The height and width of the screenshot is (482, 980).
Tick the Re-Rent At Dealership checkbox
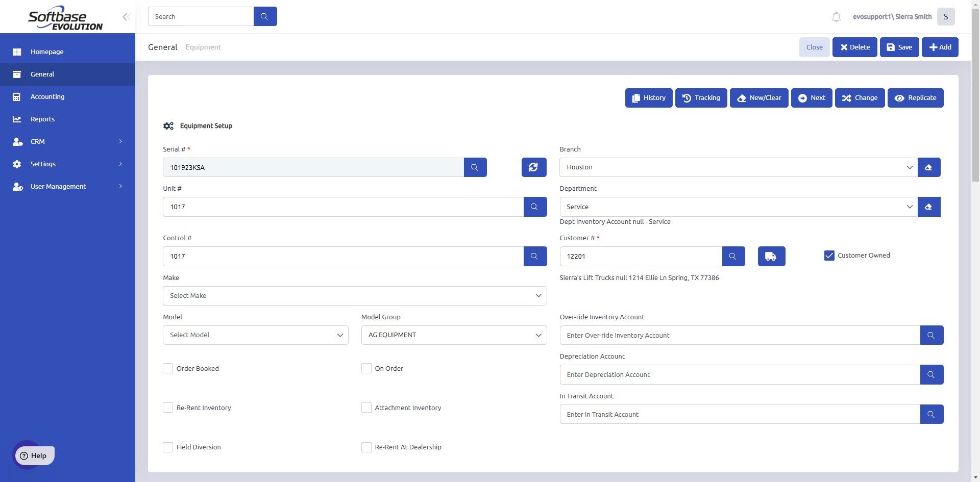click(x=366, y=447)
